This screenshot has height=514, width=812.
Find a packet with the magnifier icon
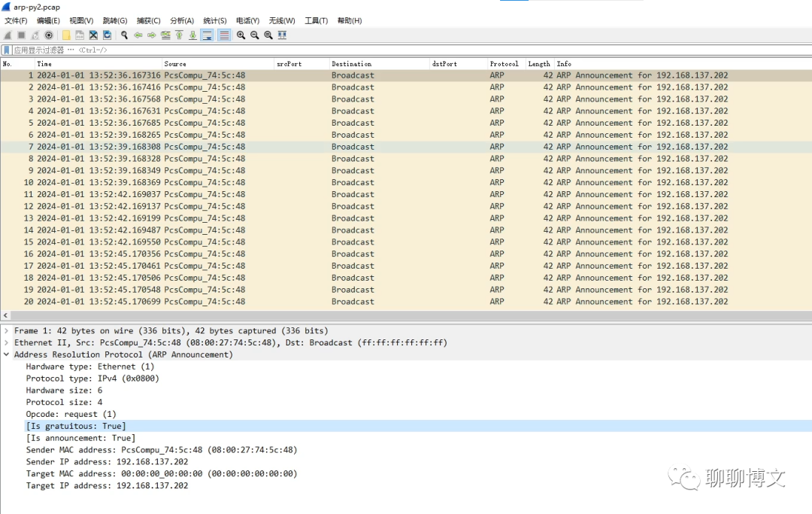(x=124, y=35)
